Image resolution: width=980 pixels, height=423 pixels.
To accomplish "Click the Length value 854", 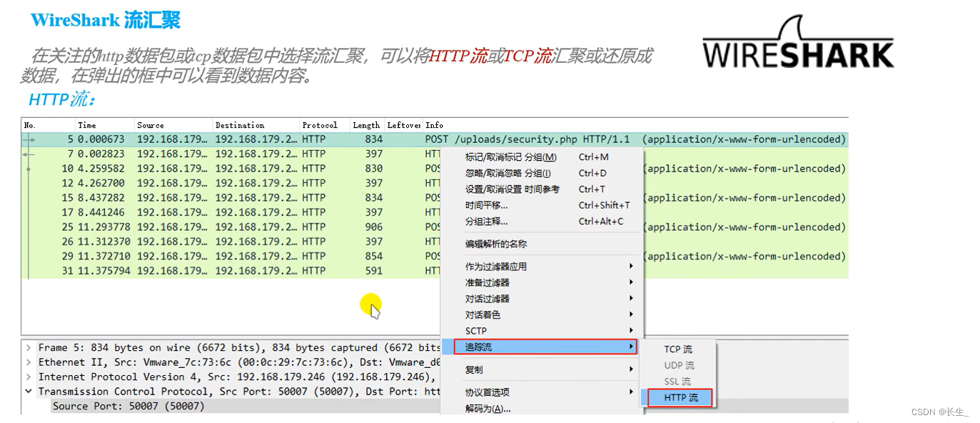I will (x=374, y=256).
